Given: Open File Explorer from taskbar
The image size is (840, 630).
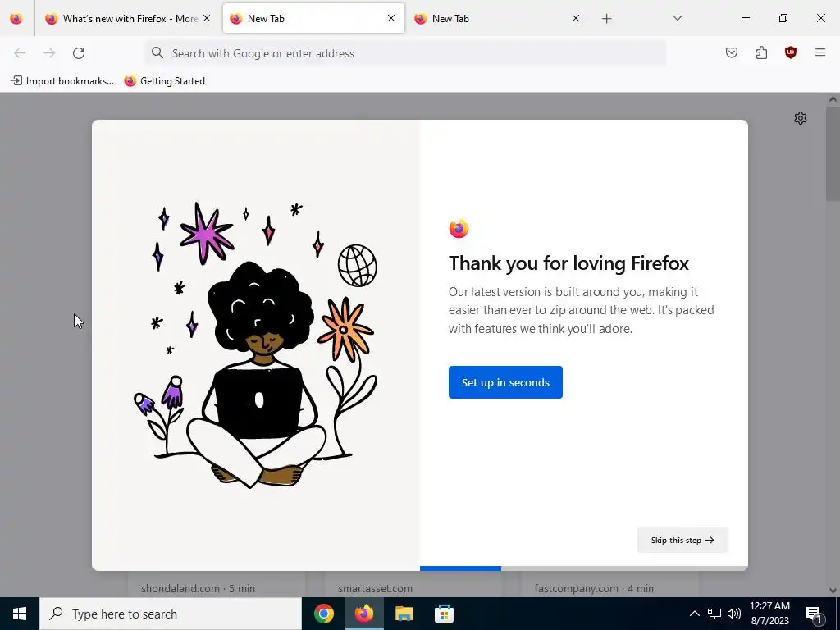Looking at the screenshot, I should tap(404, 614).
